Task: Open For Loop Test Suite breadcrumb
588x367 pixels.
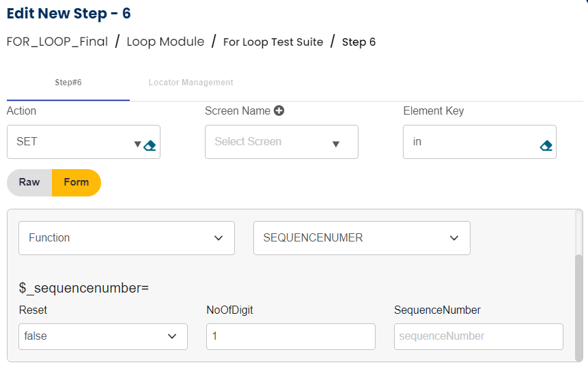Action: [273, 42]
